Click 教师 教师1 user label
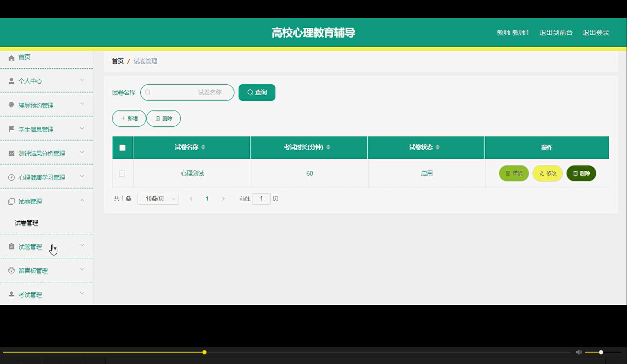Screen dimensions: 627x364 click(x=513, y=33)
